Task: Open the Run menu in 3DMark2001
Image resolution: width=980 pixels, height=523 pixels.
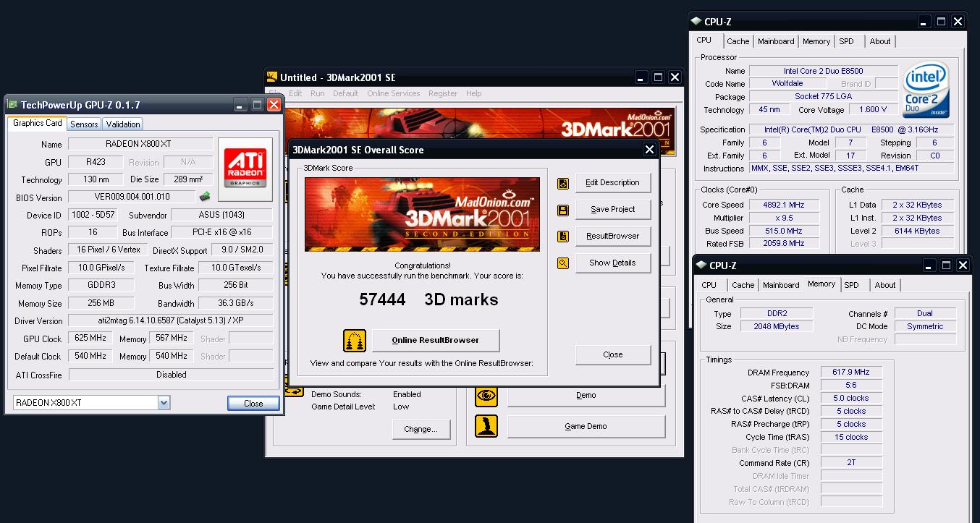Action: coord(318,93)
